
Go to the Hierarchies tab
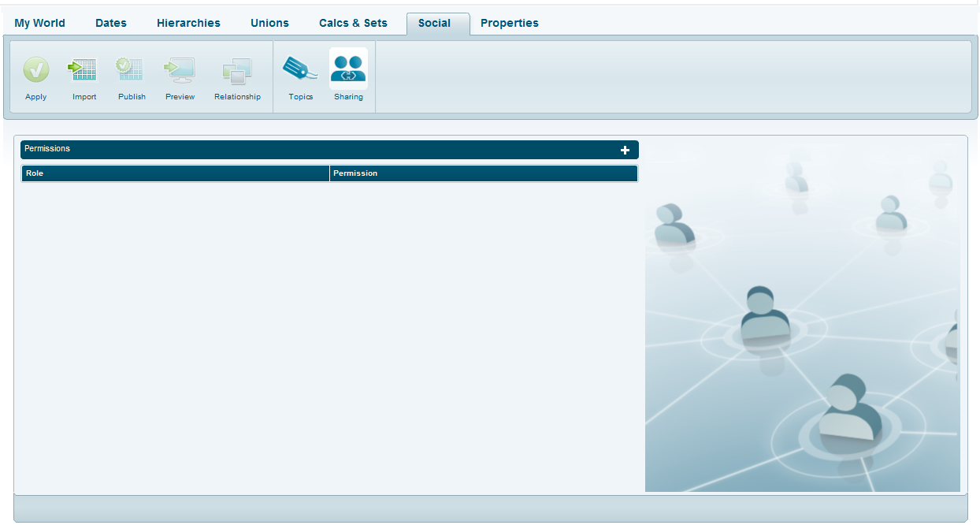click(x=188, y=23)
